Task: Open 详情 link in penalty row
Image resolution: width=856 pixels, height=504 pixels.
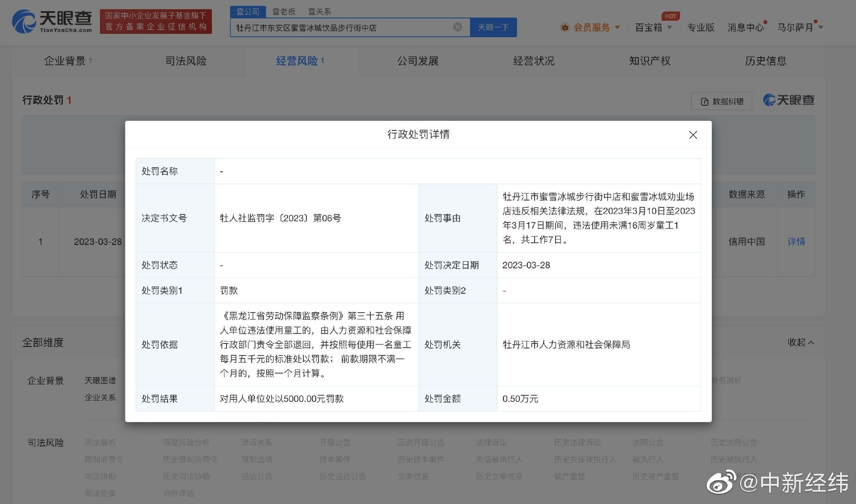Action: click(796, 242)
